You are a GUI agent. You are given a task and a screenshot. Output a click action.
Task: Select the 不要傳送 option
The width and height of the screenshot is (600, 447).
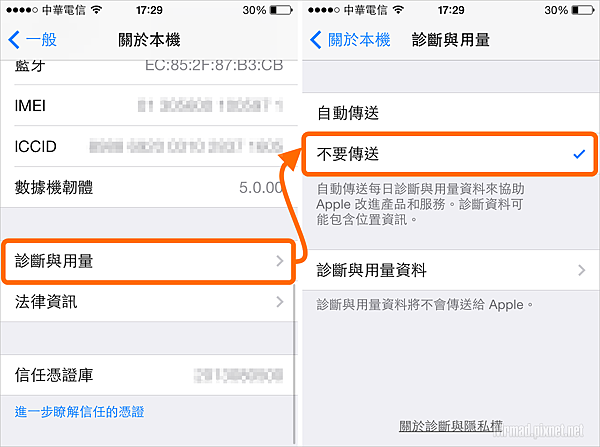click(x=451, y=154)
